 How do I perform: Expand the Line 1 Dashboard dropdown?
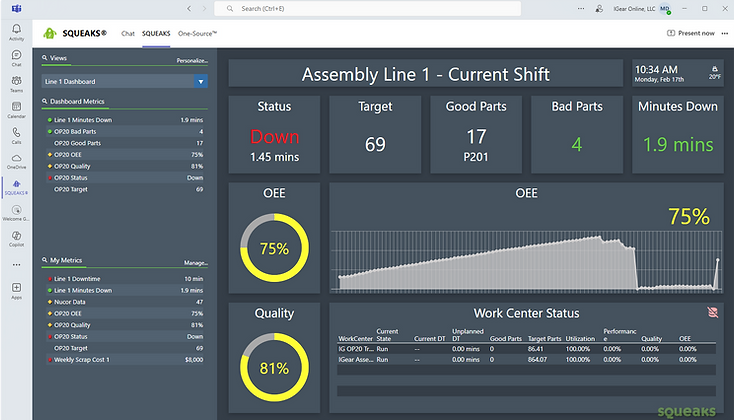pos(201,81)
